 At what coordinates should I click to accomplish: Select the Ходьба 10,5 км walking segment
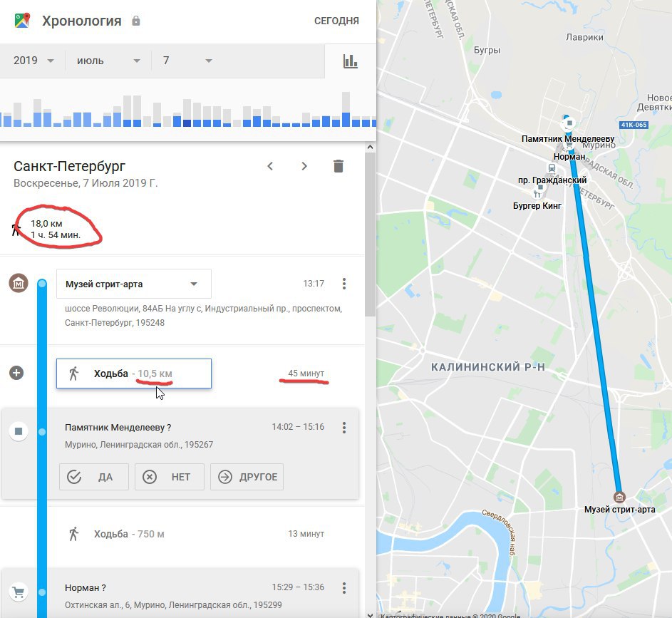[x=134, y=374]
